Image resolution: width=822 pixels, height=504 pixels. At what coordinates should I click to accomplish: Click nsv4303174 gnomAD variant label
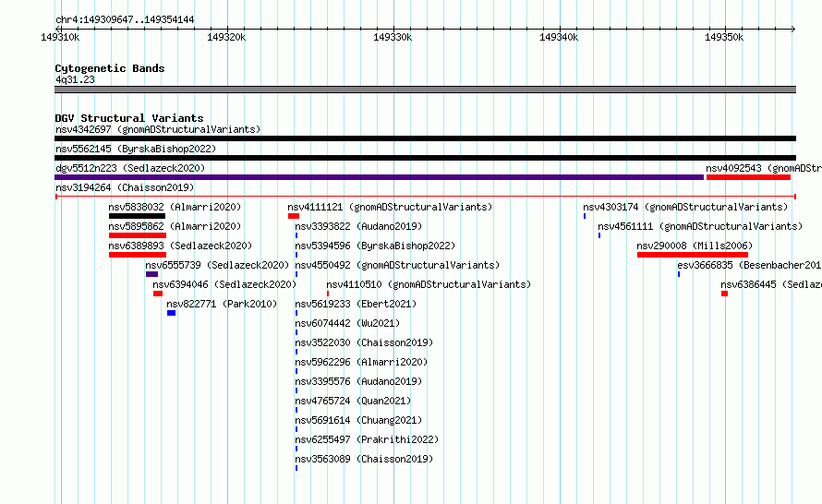tap(685, 207)
